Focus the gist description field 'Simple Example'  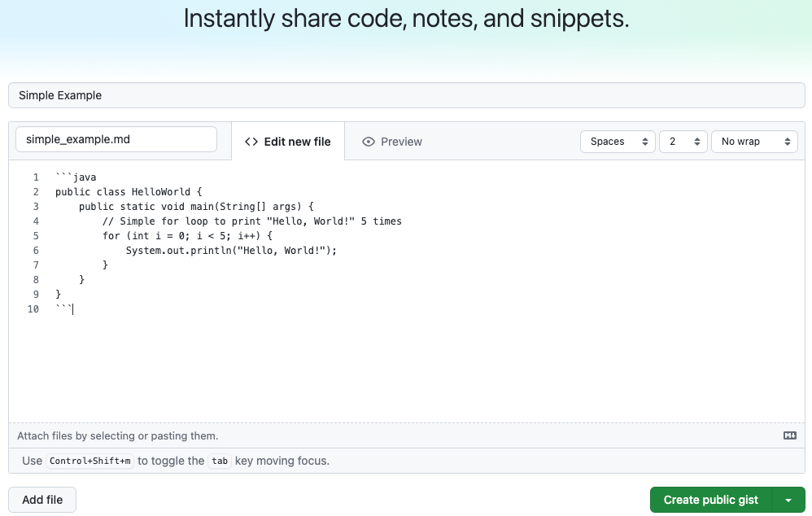(407, 95)
